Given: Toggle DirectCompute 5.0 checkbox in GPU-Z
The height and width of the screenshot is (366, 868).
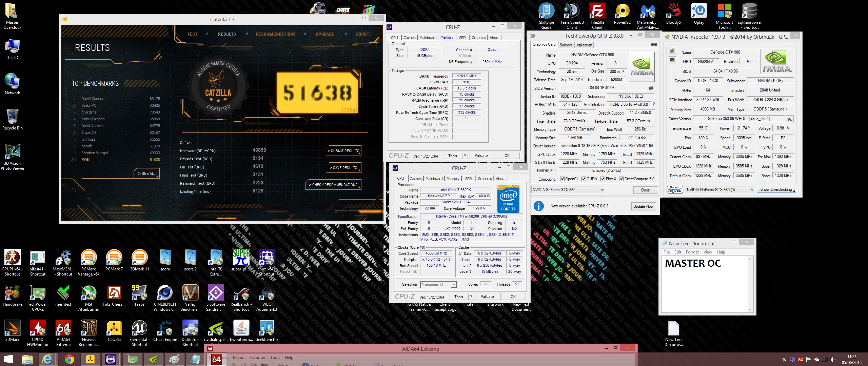Looking at the screenshot, I should pyautogui.click(x=621, y=179).
